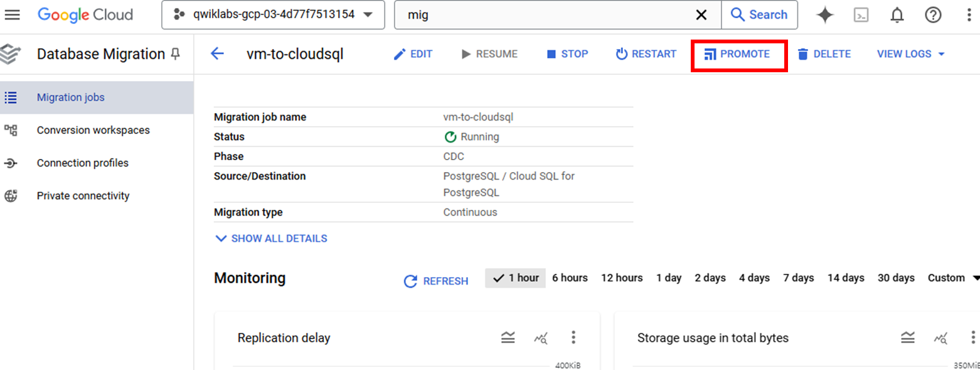Click the STOP button
This screenshot has width=980, height=370.
567,54
